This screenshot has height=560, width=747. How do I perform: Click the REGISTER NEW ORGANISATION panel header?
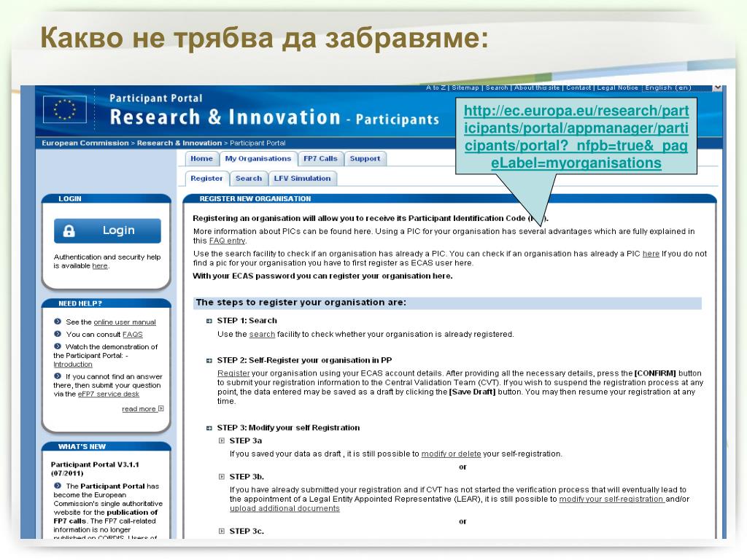tap(449, 198)
